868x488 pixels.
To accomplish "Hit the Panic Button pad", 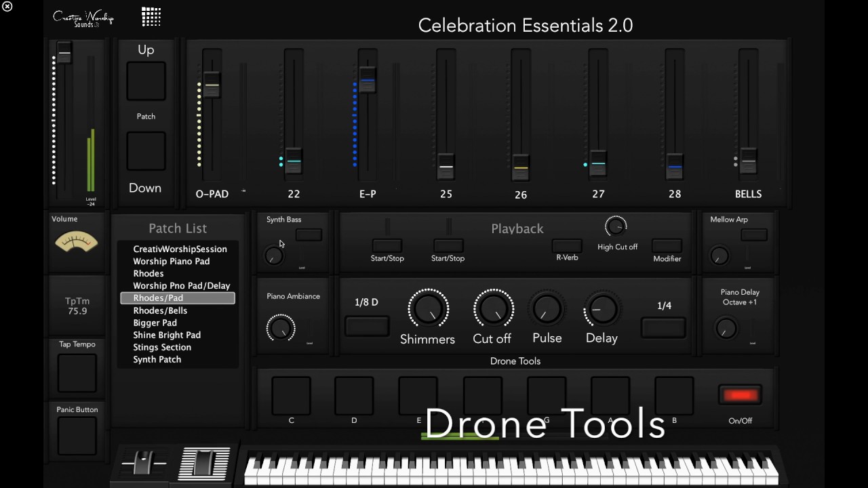I will (x=77, y=436).
